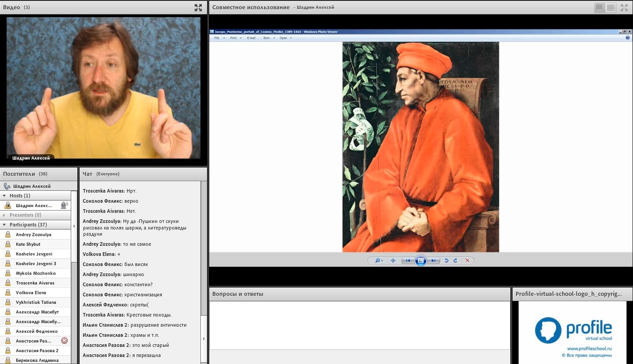Click the host microphone icon
Screen dimensions: 633x364
64,205
